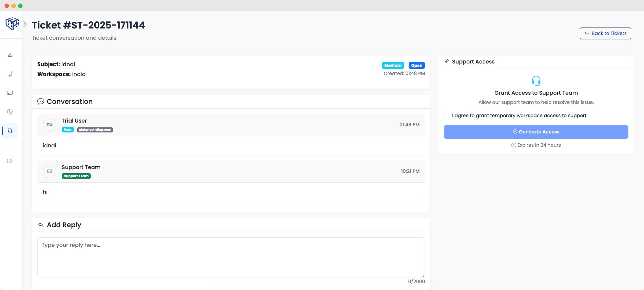Click the Support Team ticket avatar icon
Image resolution: width=644 pixels, height=290 pixels.
point(50,171)
